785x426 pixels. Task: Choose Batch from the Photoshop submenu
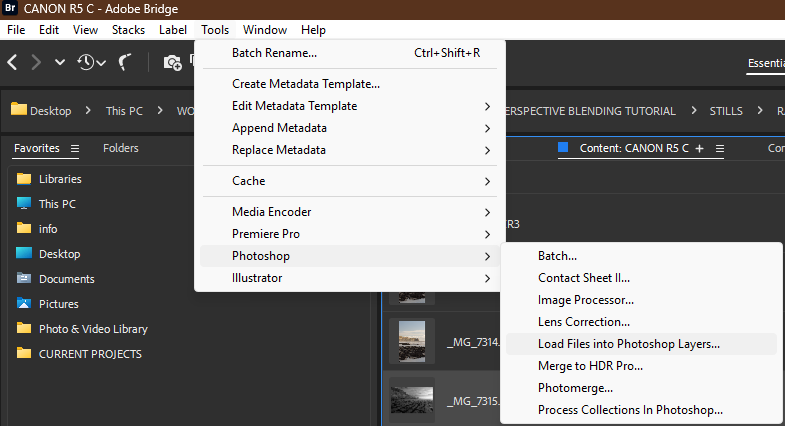click(641, 256)
